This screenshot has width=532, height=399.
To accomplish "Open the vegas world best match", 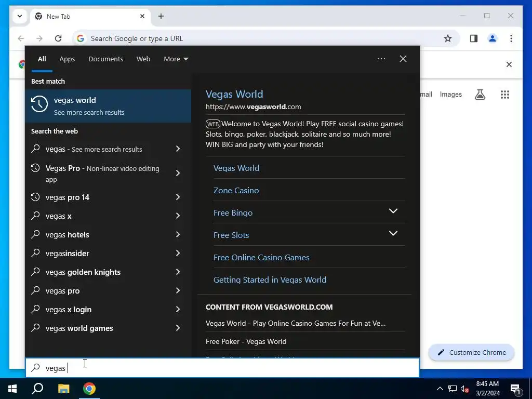I will [108, 106].
